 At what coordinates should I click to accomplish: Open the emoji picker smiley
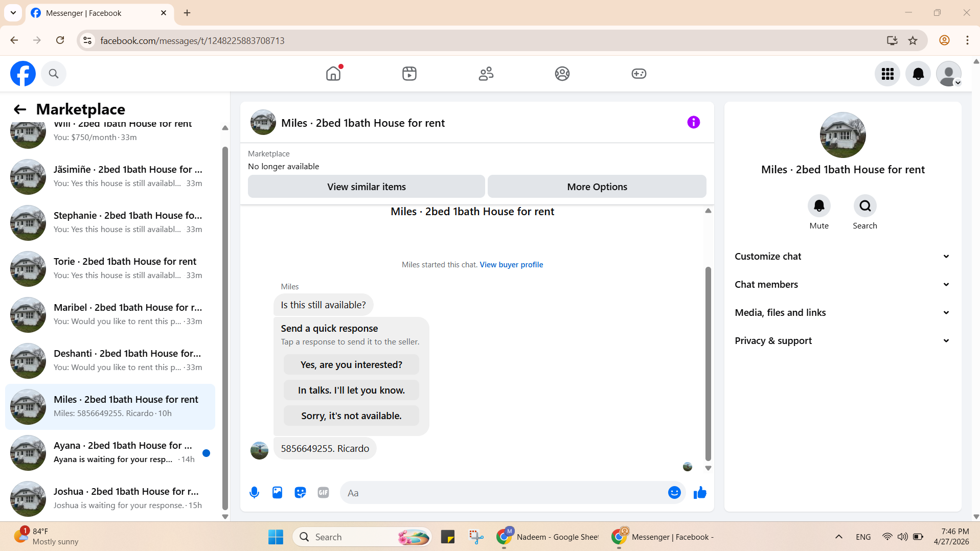[x=674, y=492]
